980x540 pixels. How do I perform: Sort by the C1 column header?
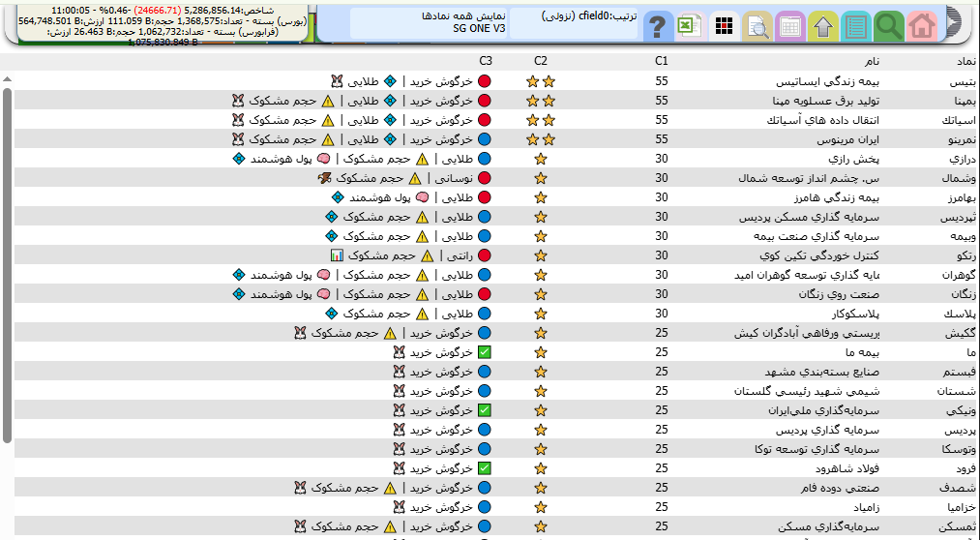662,61
